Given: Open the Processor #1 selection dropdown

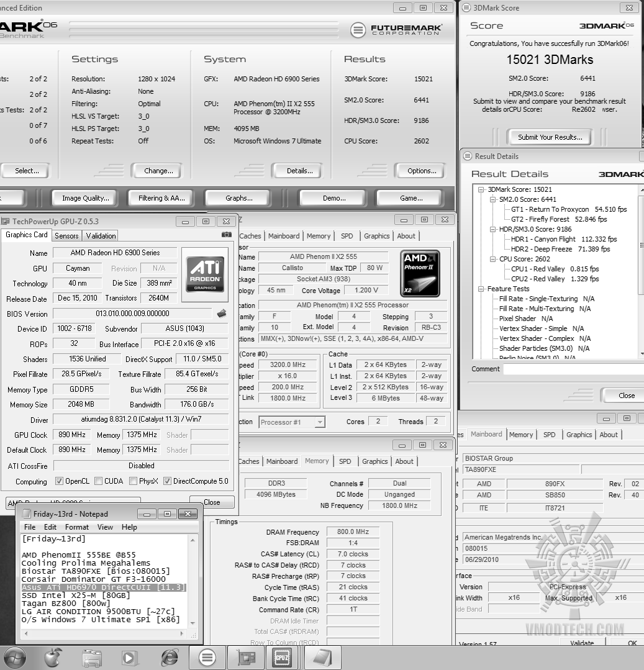Looking at the screenshot, I should coord(293,422).
